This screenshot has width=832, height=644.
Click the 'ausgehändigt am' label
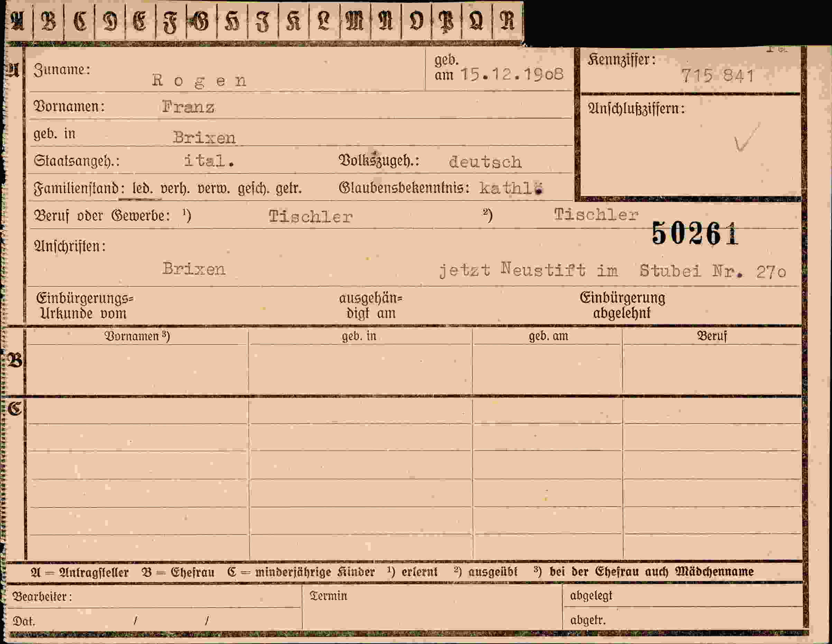pyautogui.click(x=371, y=306)
